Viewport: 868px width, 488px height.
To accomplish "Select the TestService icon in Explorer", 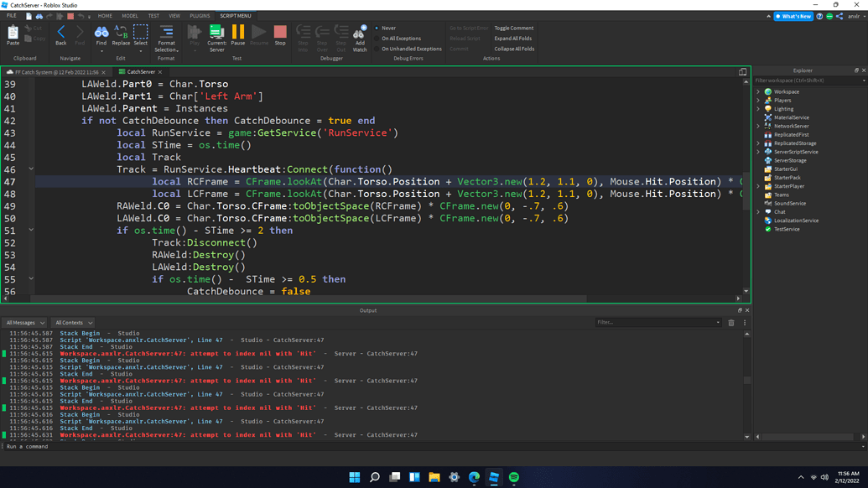I will point(768,229).
